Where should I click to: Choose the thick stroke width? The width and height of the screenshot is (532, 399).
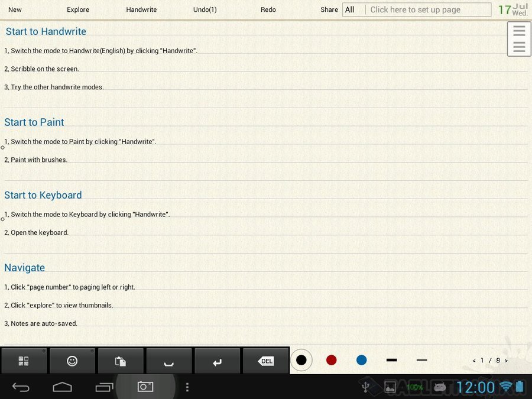(x=391, y=360)
